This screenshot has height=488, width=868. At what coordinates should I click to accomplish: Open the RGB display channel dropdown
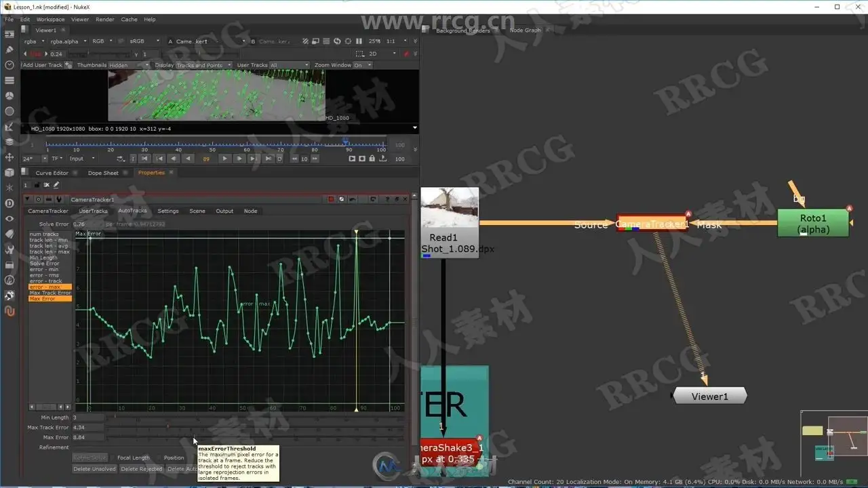coord(102,41)
